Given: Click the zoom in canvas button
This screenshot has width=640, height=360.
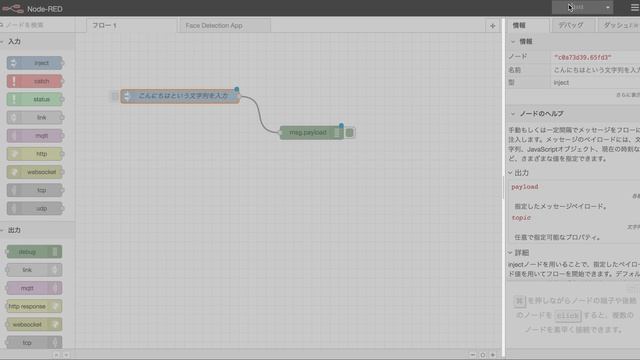Looking at the screenshot, I should (493, 355).
